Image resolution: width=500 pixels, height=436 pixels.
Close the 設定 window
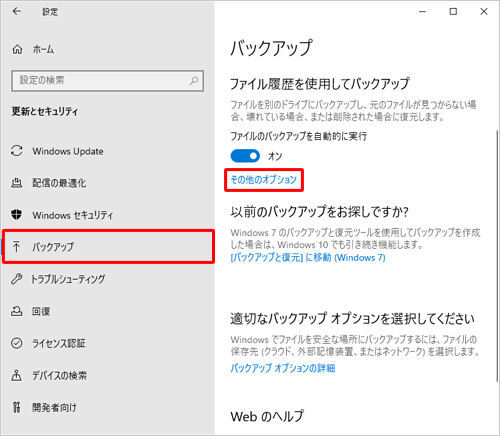pos(484,12)
